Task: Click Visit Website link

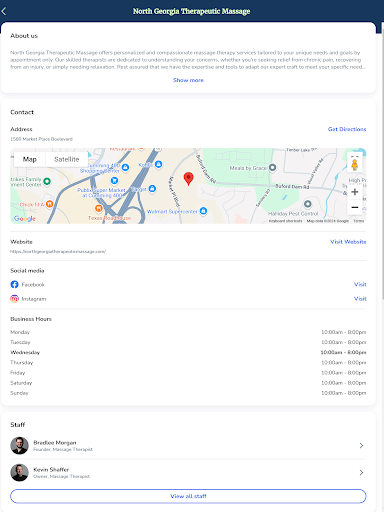Action: [348, 242]
